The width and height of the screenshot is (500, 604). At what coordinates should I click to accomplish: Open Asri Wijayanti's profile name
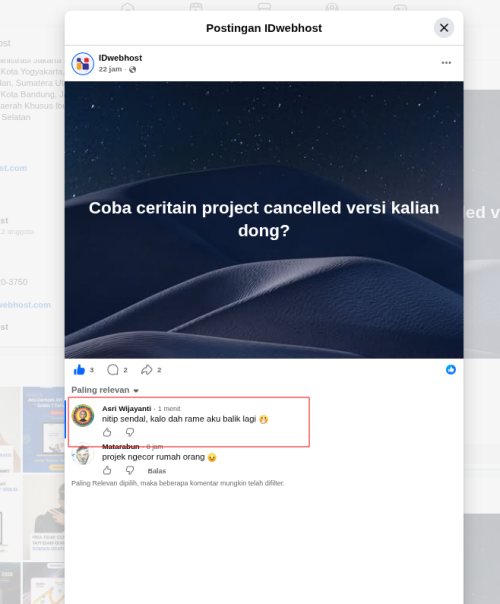point(126,408)
